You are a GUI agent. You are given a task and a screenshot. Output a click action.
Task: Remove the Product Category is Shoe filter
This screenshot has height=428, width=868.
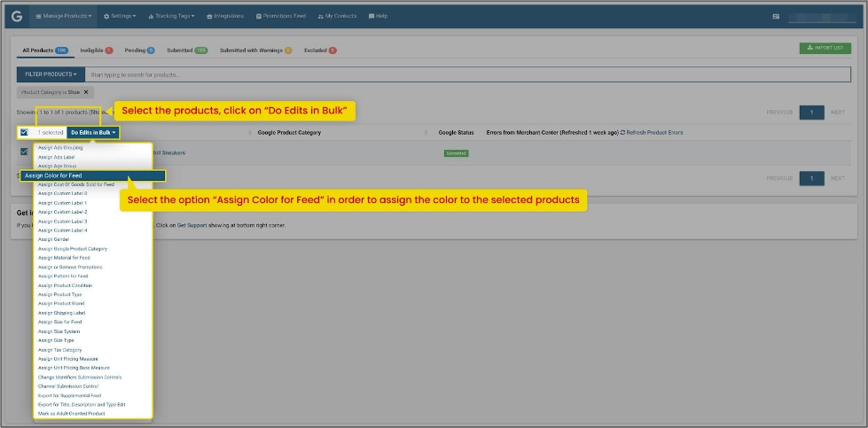tap(86, 92)
